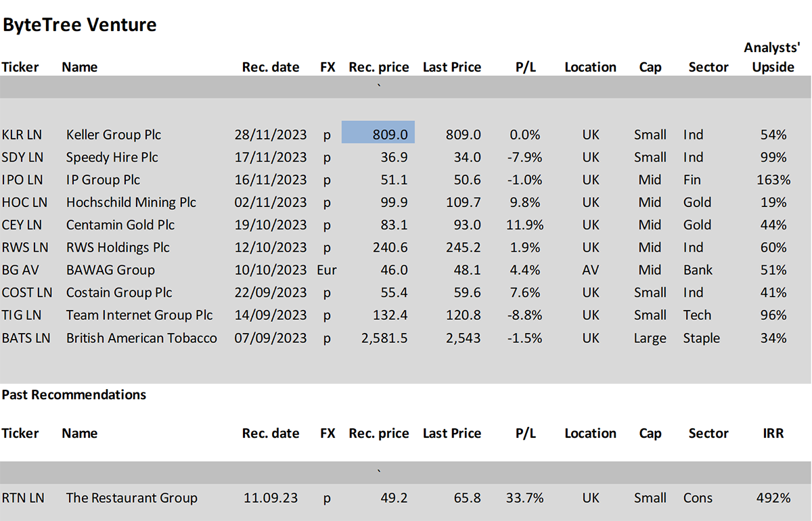The height and width of the screenshot is (521, 812).
Task: Select the 240.6 Rec. price cell
Action: point(389,247)
